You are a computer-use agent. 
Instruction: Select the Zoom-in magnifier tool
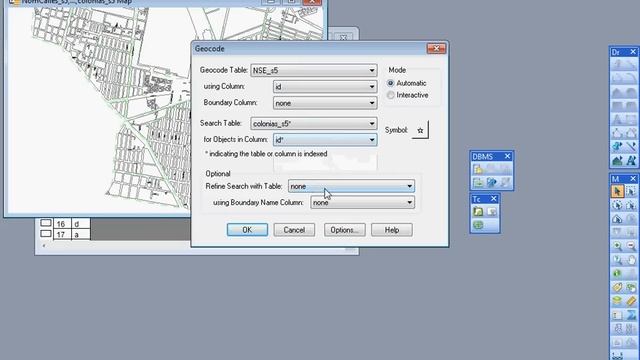point(617,246)
